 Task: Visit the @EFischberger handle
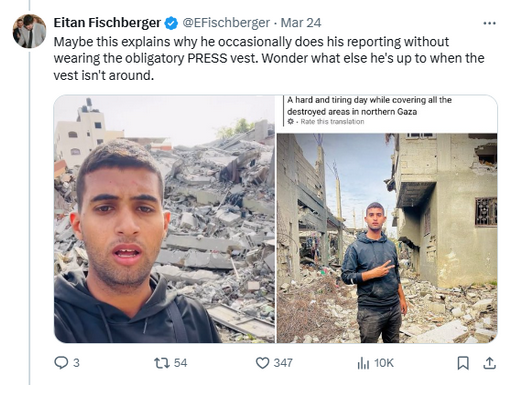click(x=226, y=23)
